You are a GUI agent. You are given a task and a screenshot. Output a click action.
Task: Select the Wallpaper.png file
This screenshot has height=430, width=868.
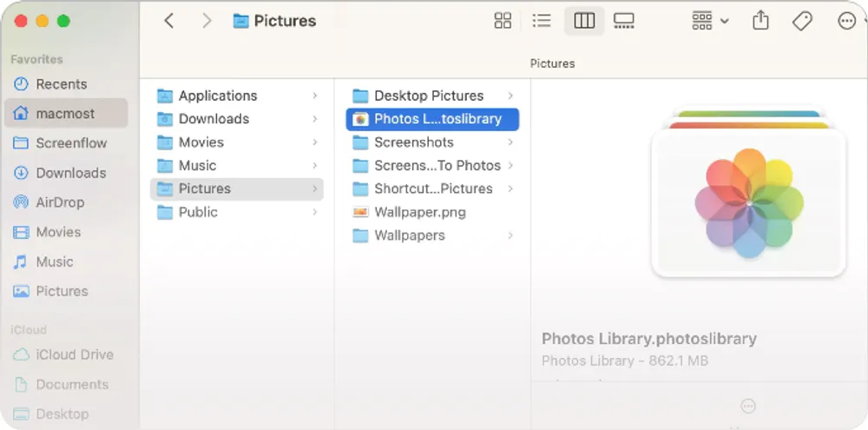tap(419, 212)
